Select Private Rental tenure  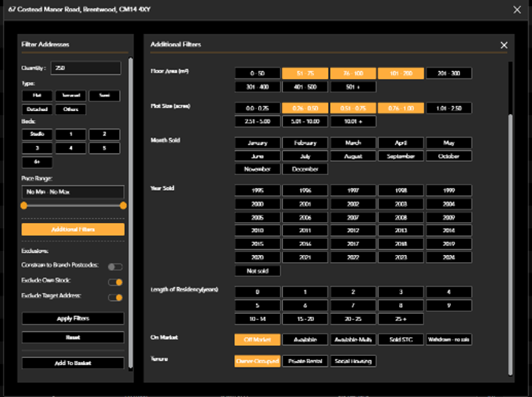[305, 361]
